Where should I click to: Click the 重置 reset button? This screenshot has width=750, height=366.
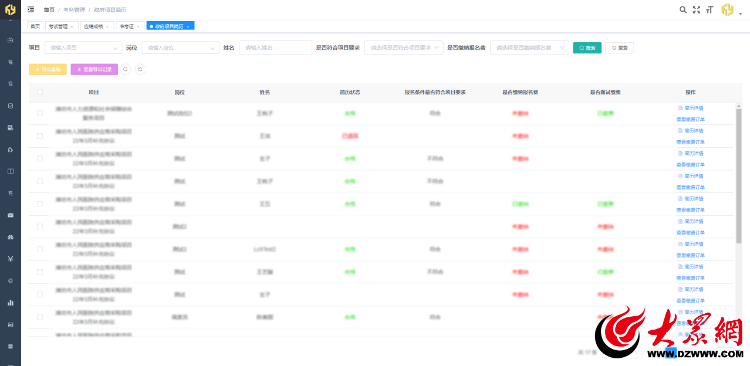(619, 48)
